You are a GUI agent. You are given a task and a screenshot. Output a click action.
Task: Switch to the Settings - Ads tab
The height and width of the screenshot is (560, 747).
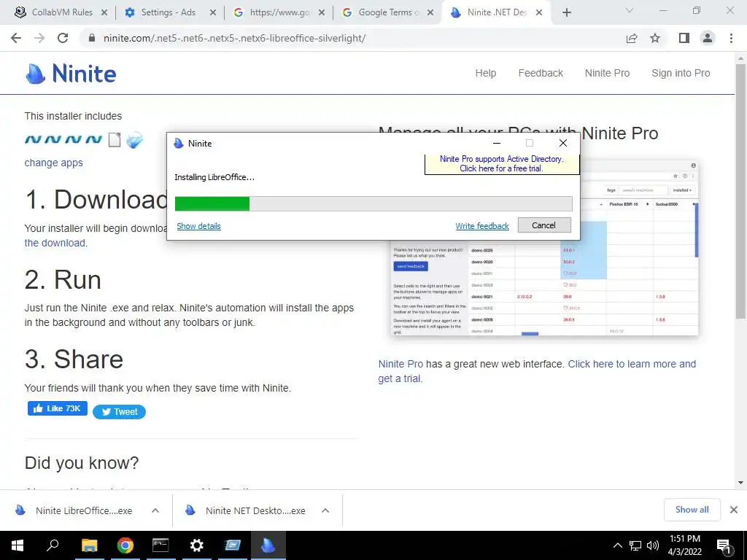click(x=169, y=13)
